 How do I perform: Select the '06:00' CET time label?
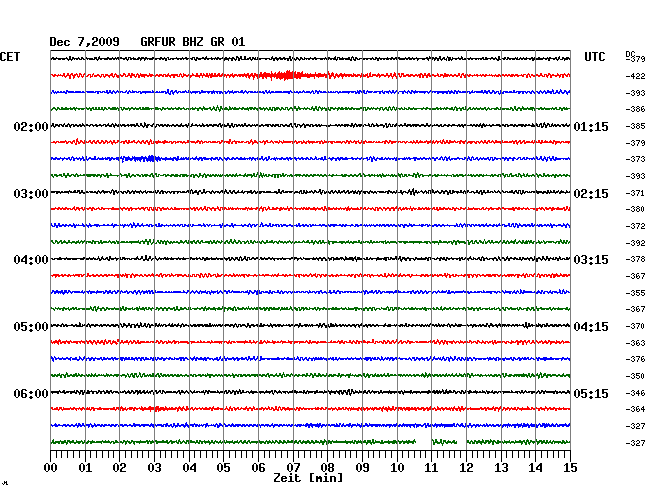(31, 393)
